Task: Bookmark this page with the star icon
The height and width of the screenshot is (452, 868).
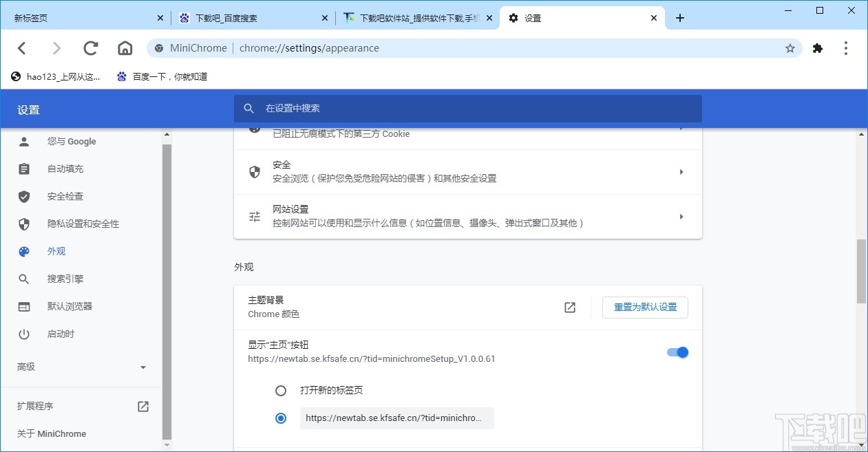Action: click(790, 48)
